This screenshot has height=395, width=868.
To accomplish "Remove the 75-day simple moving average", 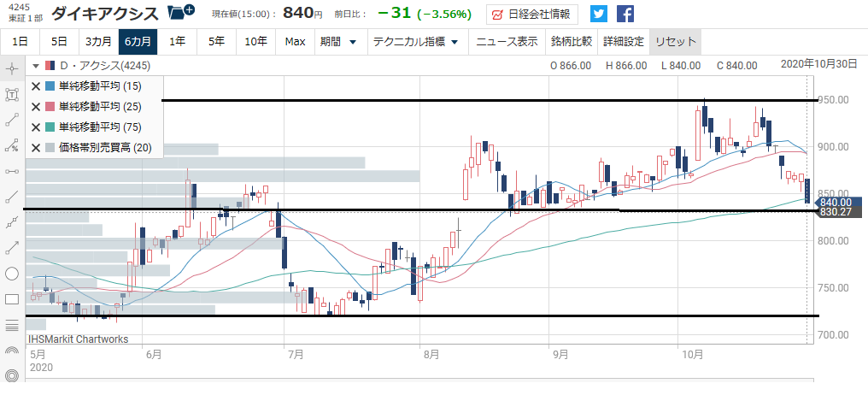I will point(36,127).
